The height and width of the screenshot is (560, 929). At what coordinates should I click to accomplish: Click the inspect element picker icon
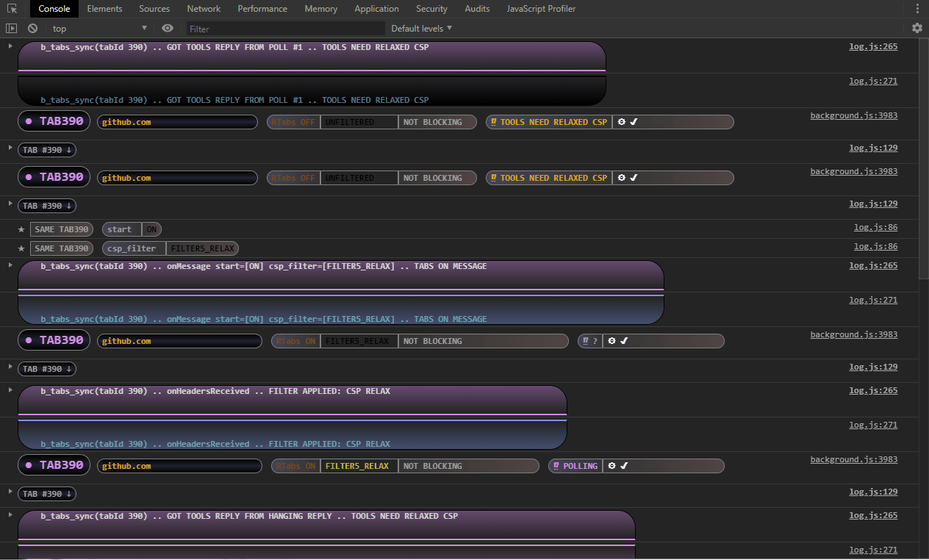pyautogui.click(x=12, y=9)
